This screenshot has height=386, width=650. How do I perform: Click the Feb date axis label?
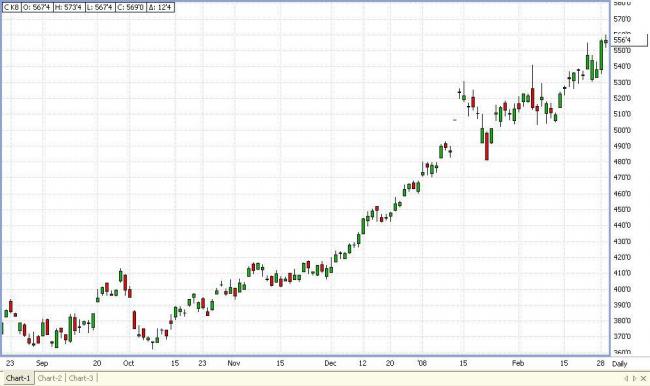[x=518, y=363]
